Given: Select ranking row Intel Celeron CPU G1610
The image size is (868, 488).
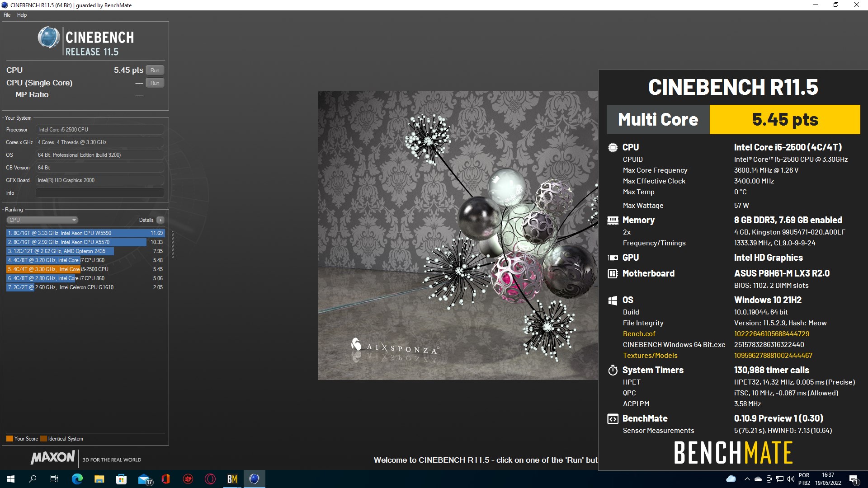Looking at the screenshot, I should (x=85, y=287).
